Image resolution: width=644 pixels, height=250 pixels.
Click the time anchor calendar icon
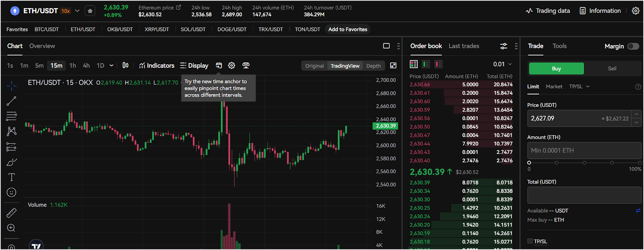point(219,66)
